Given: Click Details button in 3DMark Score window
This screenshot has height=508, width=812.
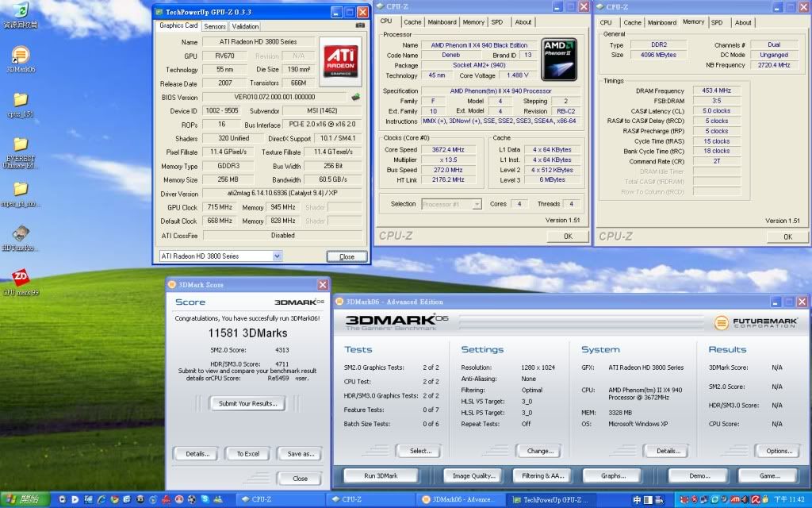Looking at the screenshot, I should click(x=197, y=453).
